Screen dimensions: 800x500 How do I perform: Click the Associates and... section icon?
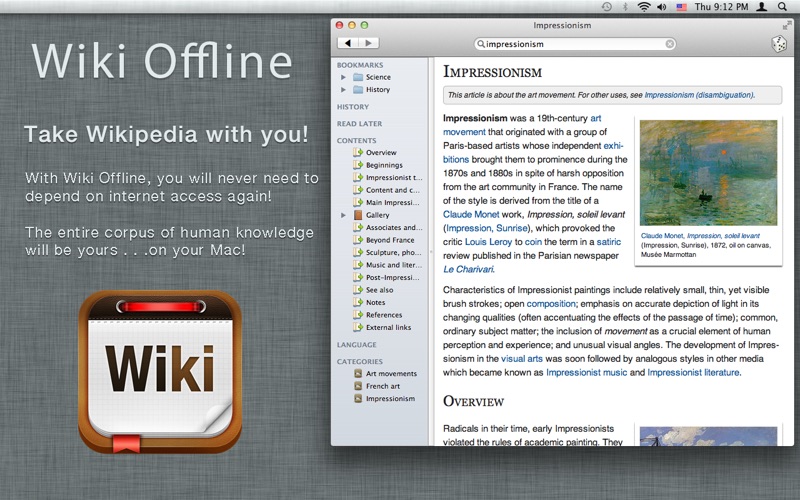[x=358, y=227]
